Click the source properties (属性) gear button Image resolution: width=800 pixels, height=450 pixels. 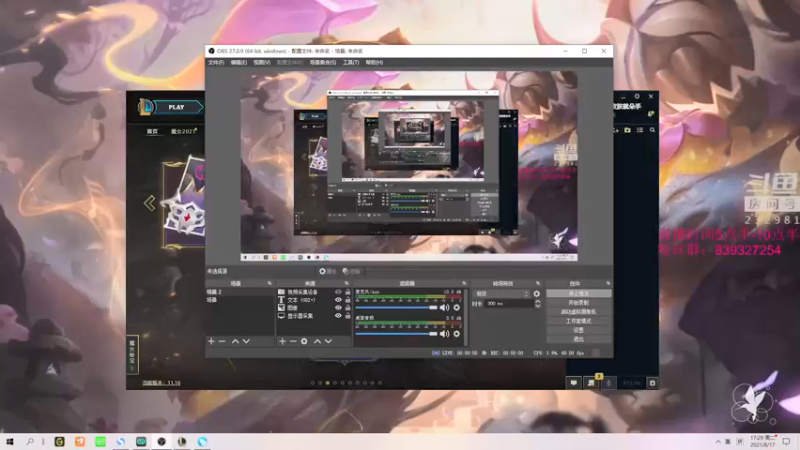coord(327,271)
